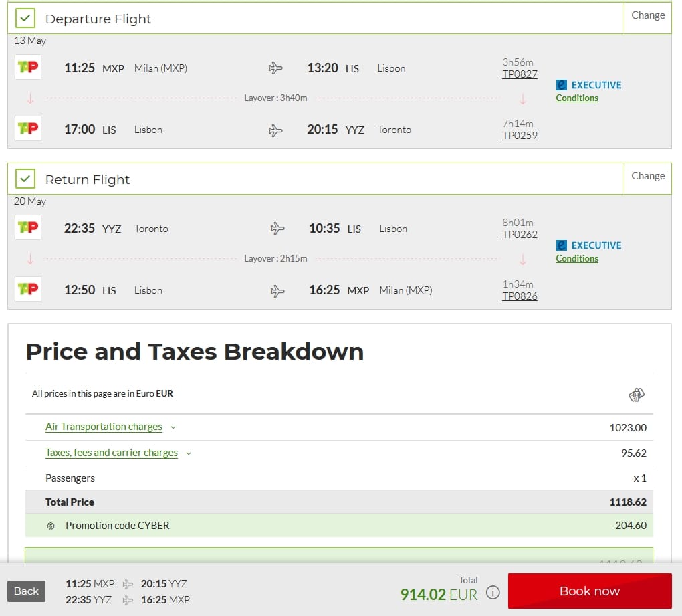The image size is (682, 616).
Task: Open flight number TP0827 details
Action: point(520,74)
